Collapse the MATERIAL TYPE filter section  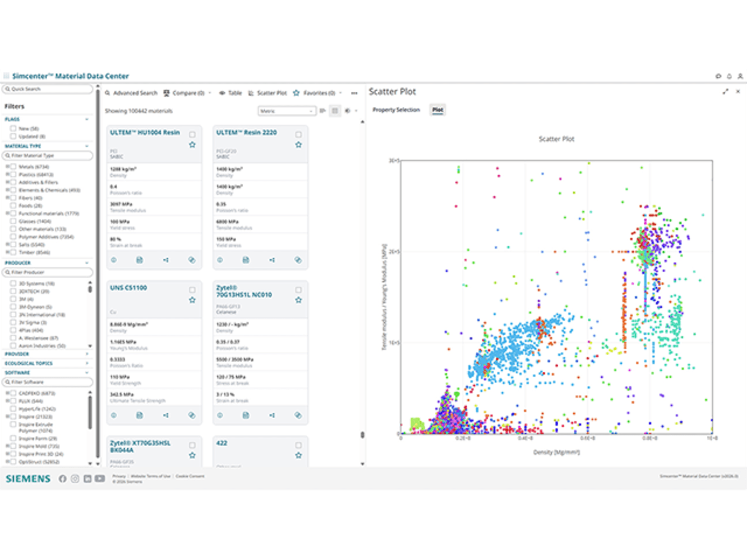click(87, 146)
